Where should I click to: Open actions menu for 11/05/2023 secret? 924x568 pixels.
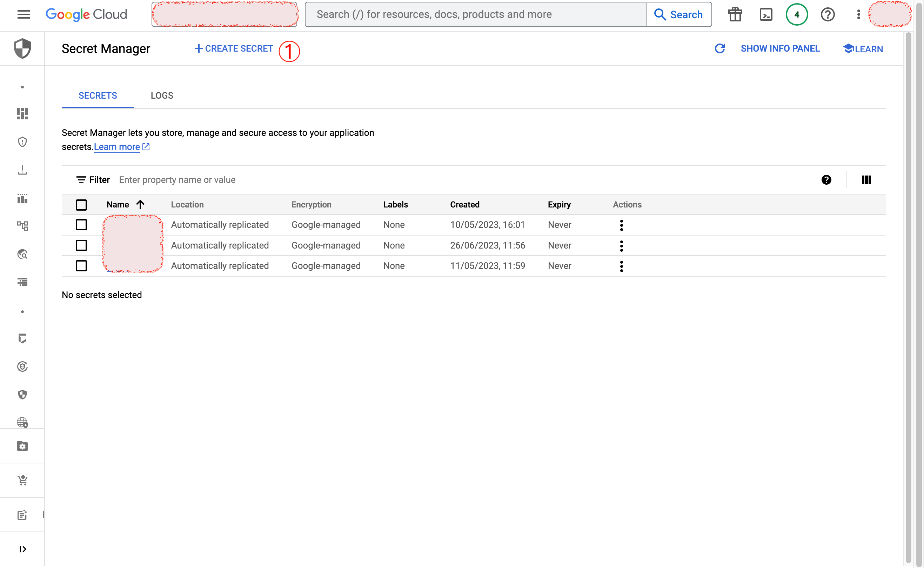click(x=622, y=266)
